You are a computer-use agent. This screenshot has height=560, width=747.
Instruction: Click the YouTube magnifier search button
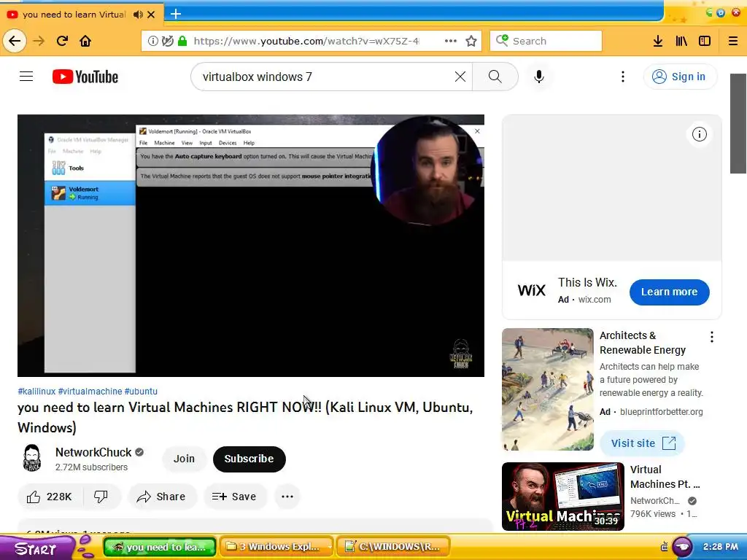click(495, 77)
